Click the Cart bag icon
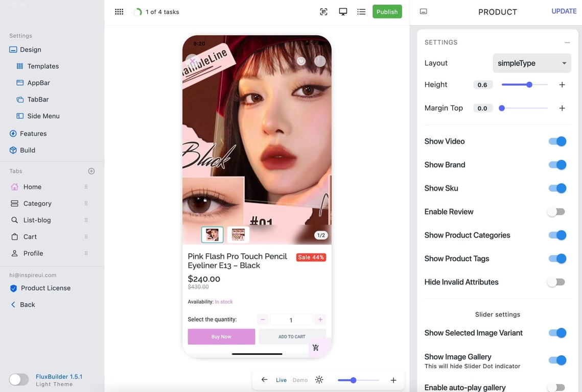The height and width of the screenshot is (392, 582). coord(14,237)
